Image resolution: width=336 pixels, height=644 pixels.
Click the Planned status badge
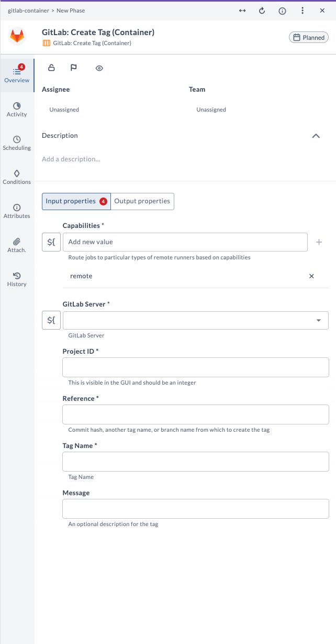(x=309, y=37)
